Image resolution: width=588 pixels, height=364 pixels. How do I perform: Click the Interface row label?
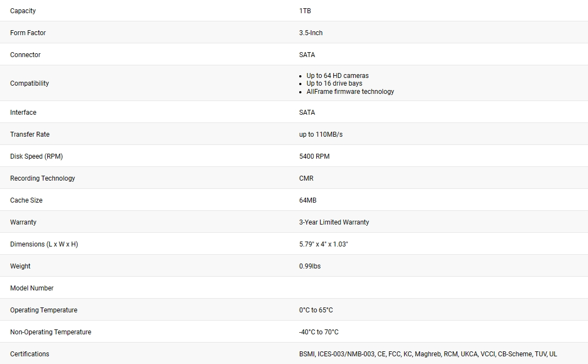[23, 113]
